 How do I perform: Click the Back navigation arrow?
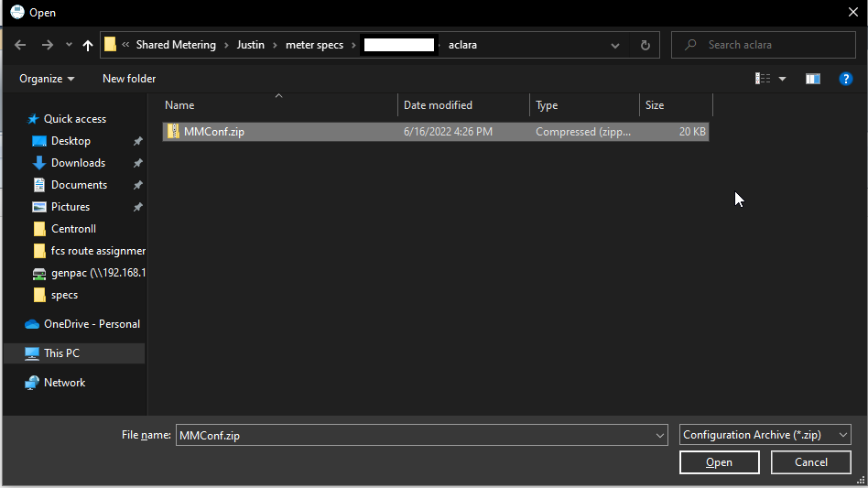coord(20,45)
